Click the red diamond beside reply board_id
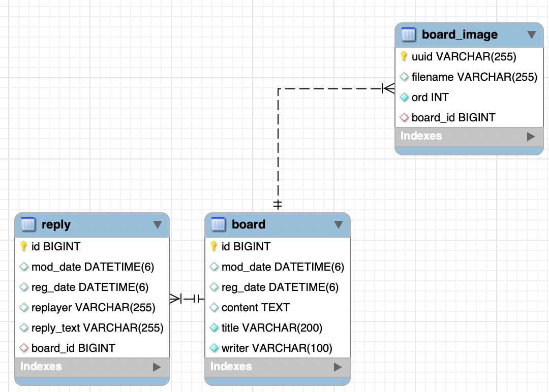Image resolution: width=549 pixels, height=392 pixels. (x=23, y=348)
